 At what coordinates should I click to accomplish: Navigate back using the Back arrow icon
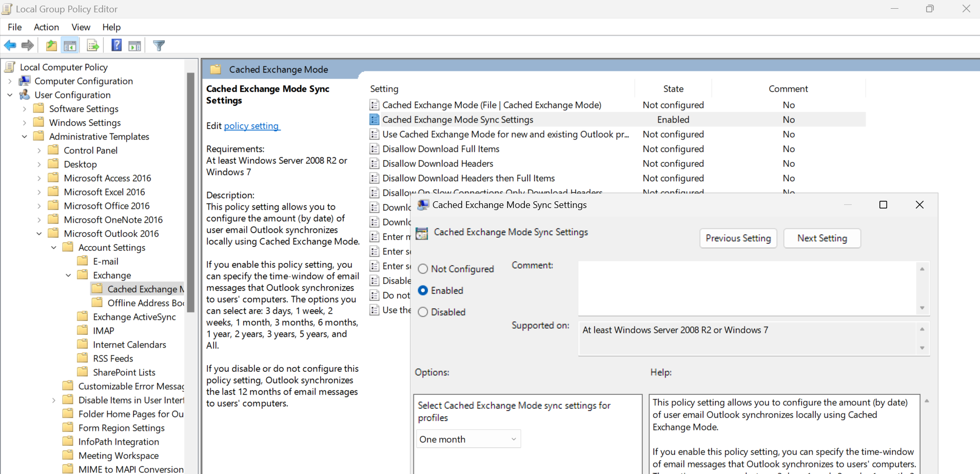point(10,45)
